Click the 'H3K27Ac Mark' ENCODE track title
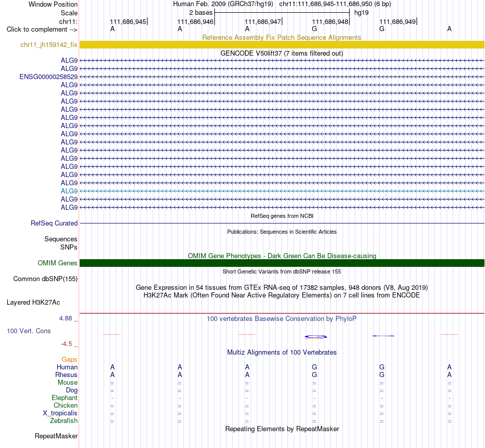485x448 pixels. coord(281,295)
